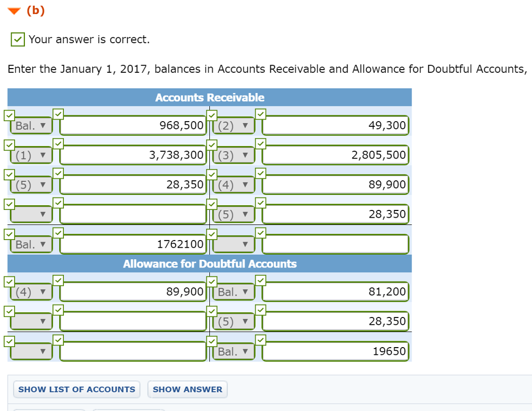Click the 2,805,500 credit input field
This screenshot has width=532, height=411.
tap(335, 155)
